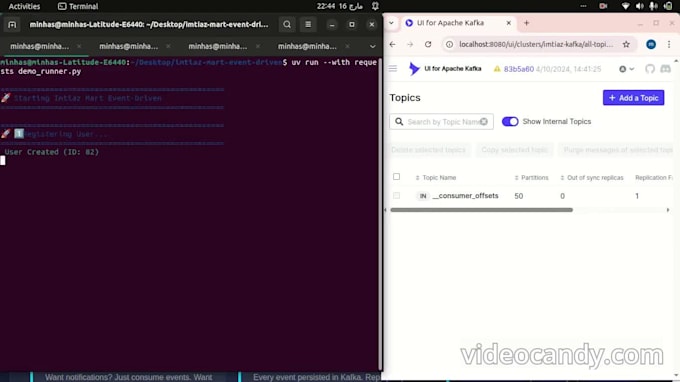680x382 pixels.
Task: Go forward in the browser
Action: (410, 44)
